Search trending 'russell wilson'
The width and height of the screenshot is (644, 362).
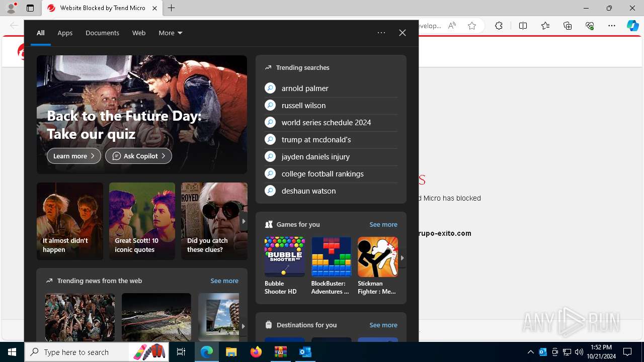pos(331,105)
